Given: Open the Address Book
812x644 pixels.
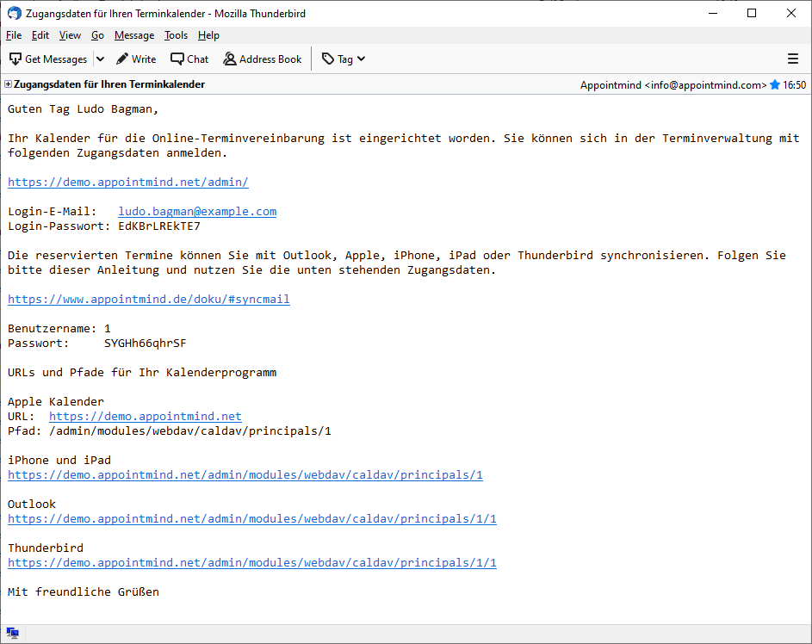Looking at the screenshot, I should [262, 59].
